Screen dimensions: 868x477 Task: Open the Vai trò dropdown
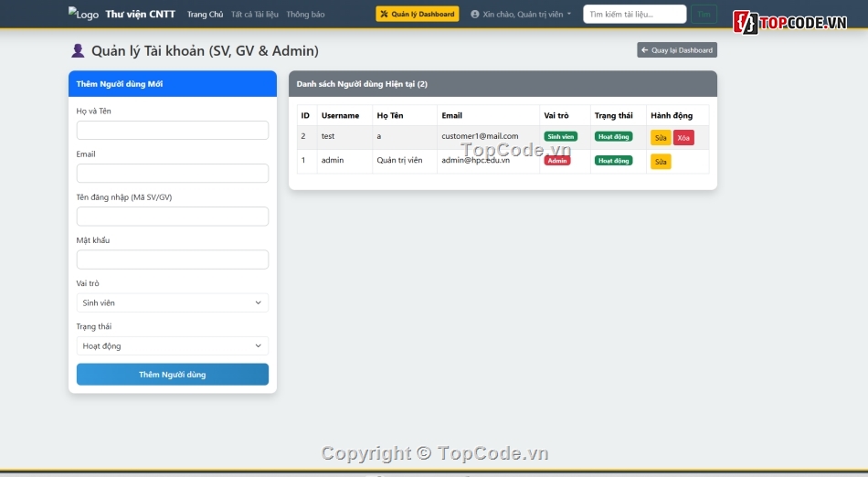tap(173, 302)
